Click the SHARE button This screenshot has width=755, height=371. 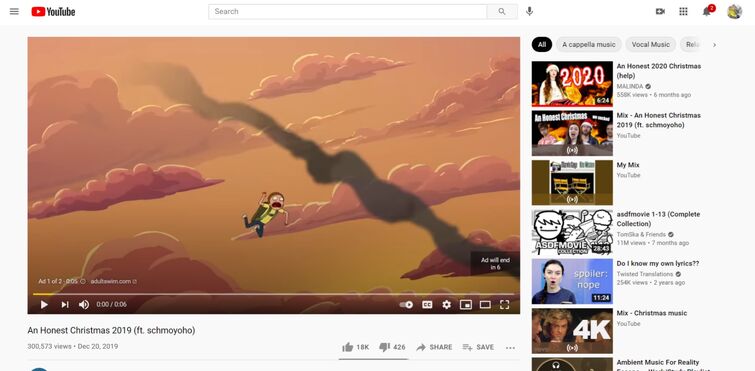click(434, 347)
